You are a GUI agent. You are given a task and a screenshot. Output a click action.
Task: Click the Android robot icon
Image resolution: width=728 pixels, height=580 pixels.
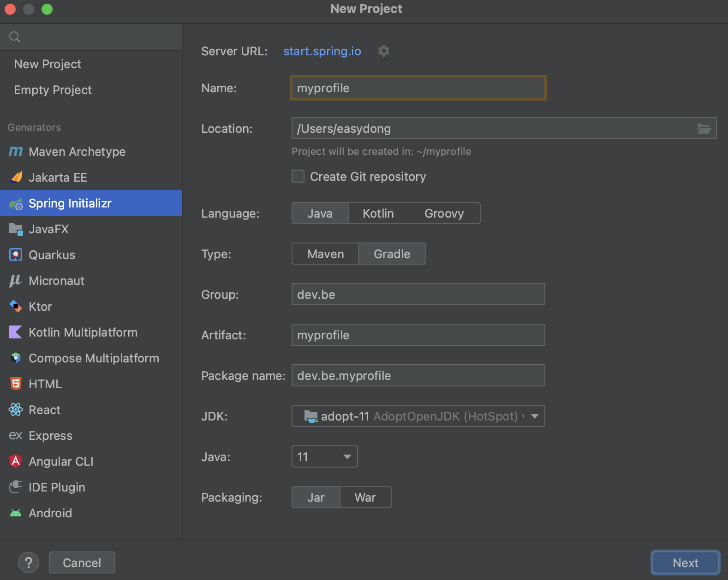point(16,513)
